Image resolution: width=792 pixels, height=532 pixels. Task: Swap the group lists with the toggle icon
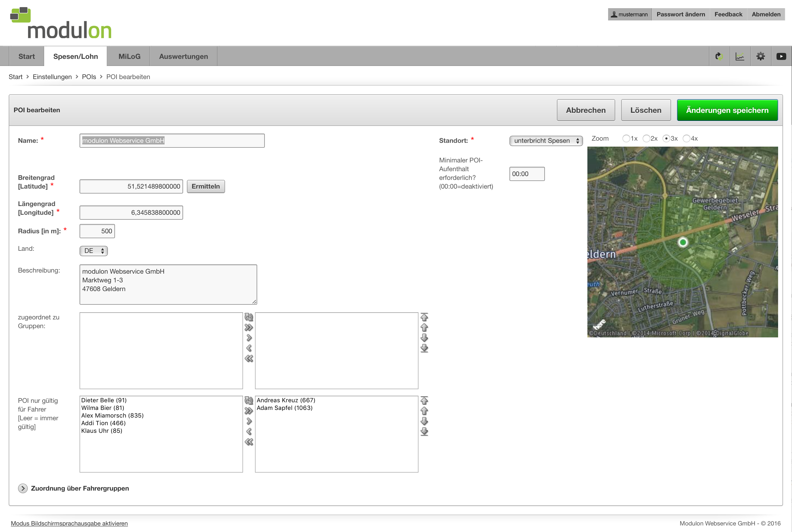point(249,317)
